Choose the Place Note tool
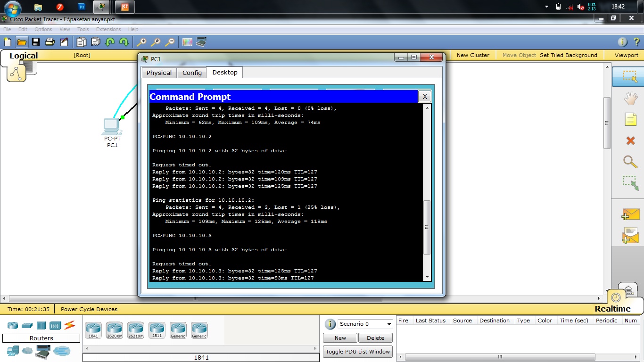The image size is (644, 362). pos(630,119)
